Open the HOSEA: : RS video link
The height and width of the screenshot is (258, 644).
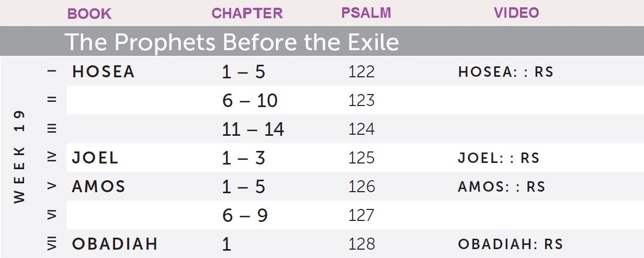pyautogui.click(x=505, y=72)
